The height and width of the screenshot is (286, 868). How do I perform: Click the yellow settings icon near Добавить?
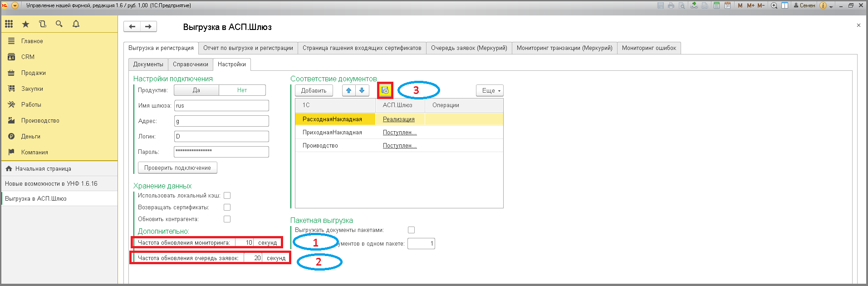[x=385, y=90]
